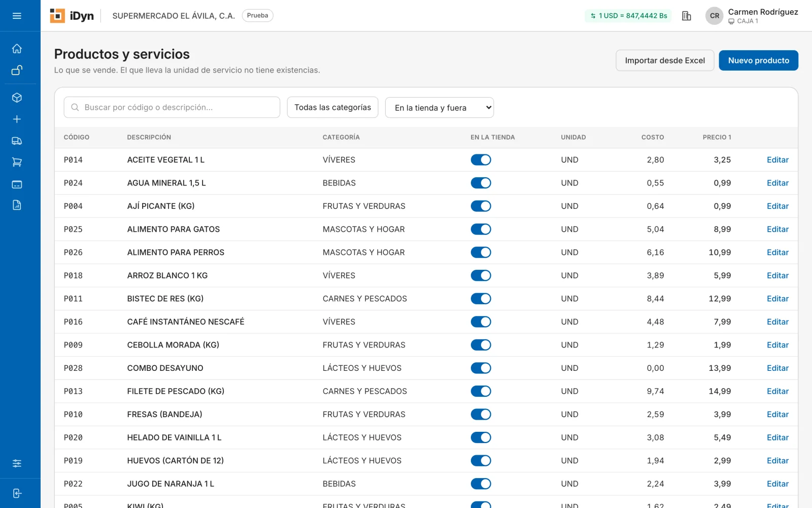Click Carmen Rodríguez user name

[x=763, y=12]
